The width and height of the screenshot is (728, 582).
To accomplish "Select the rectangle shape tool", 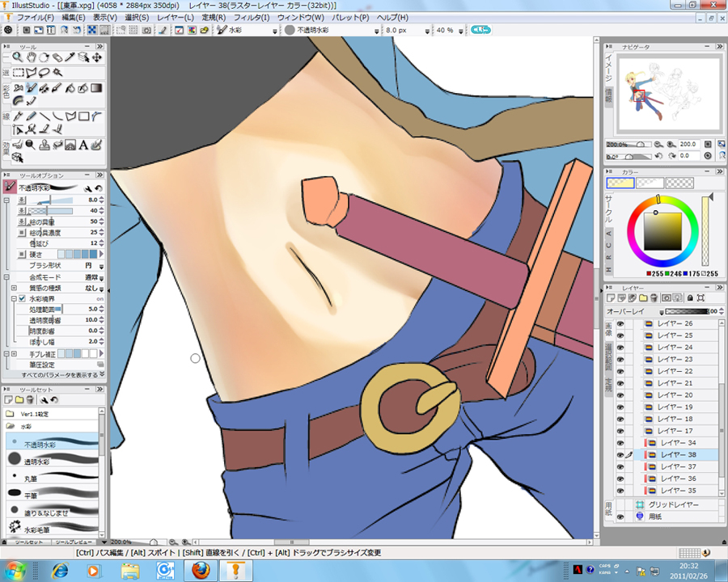I will click(x=83, y=116).
